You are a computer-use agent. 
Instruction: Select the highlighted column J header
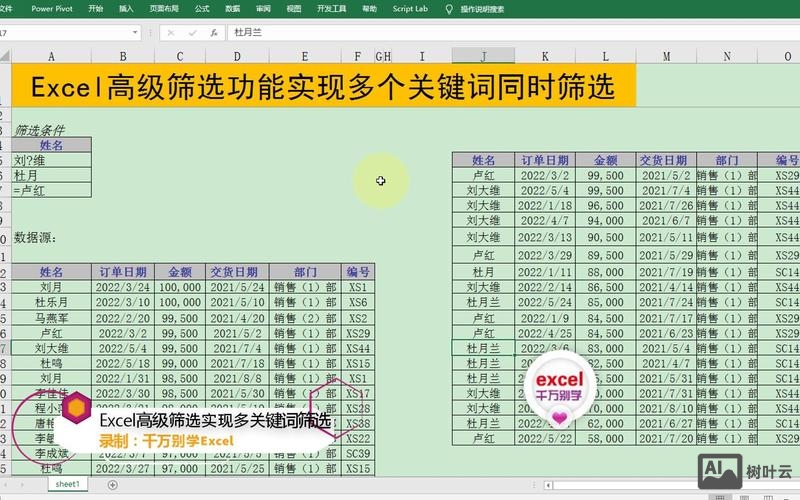[483, 56]
